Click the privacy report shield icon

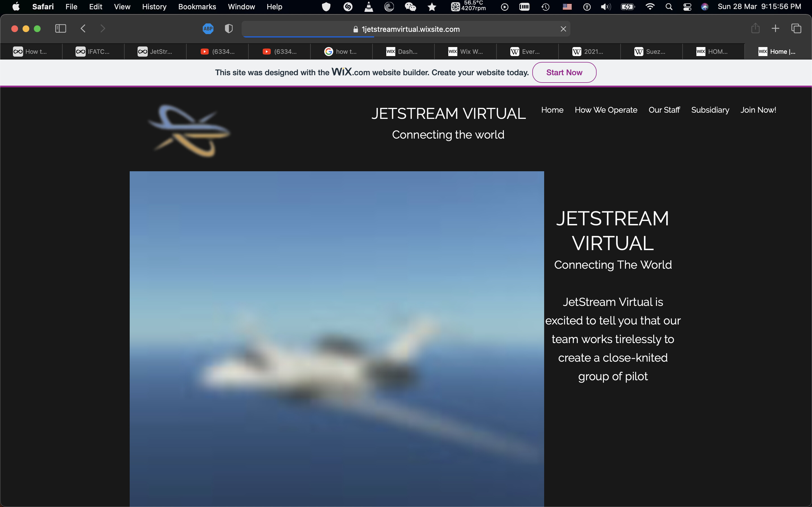[x=228, y=29]
